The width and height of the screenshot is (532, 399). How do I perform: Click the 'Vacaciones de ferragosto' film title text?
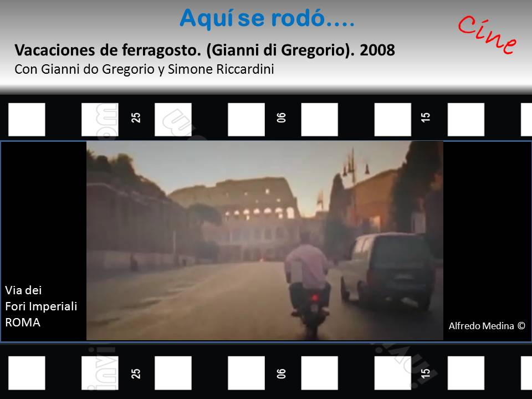point(204,50)
